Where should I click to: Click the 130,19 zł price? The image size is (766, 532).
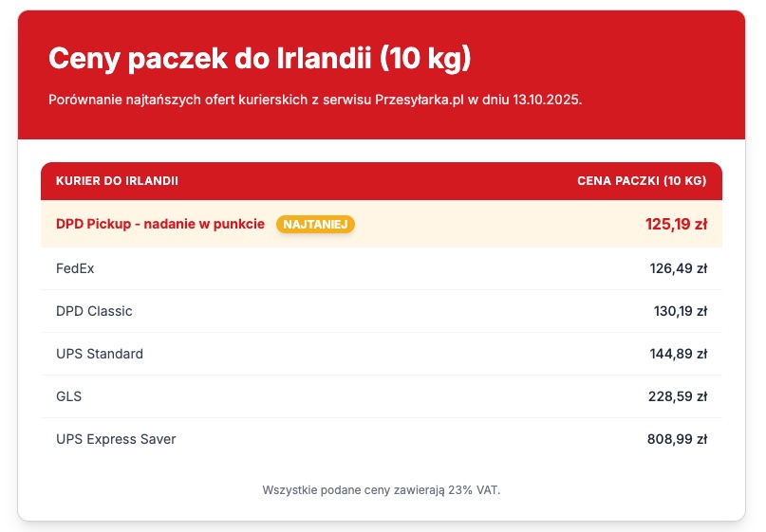pyautogui.click(x=678, y=311)
